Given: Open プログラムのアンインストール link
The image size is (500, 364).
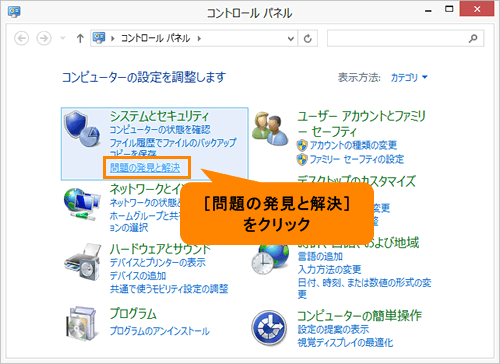Looking at the screenshot, I should pyautogui.click(x=160, y=331).
